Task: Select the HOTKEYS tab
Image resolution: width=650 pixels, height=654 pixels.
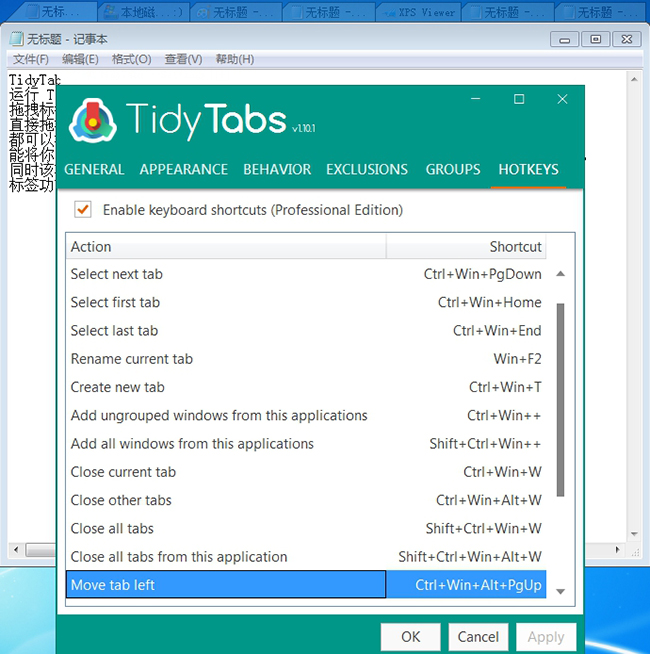Action: click(528, 169)
